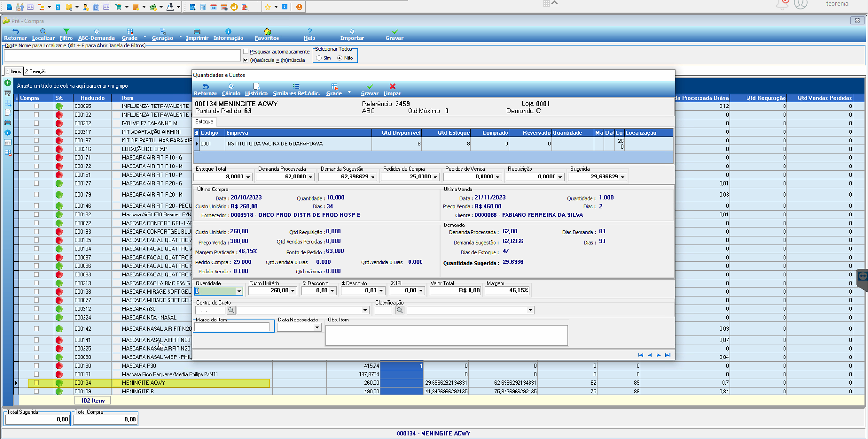Open Similares Ref.Adic. list
868x439 pixels.
[x=296, y=90]
